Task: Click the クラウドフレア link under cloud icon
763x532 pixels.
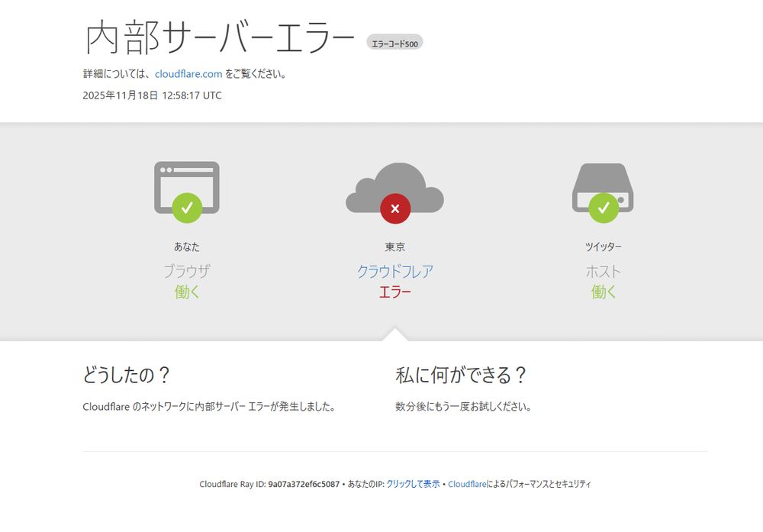Action: pyautogui.click(x=395, y=271)
